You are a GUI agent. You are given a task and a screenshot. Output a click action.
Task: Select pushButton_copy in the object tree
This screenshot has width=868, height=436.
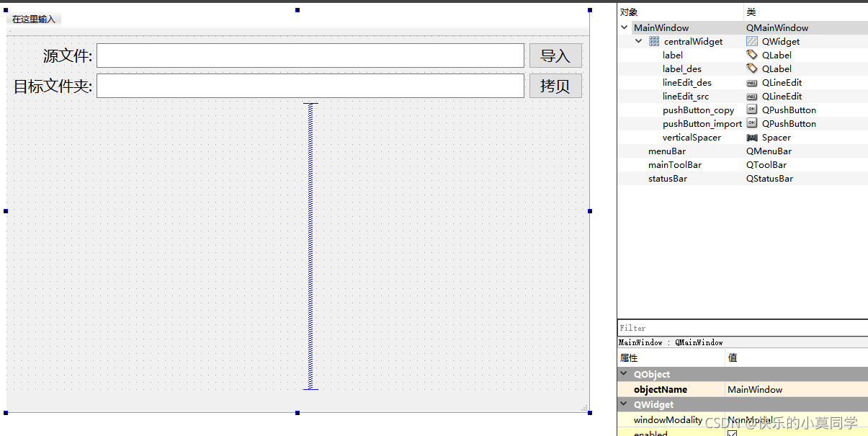tap(699, 110)
